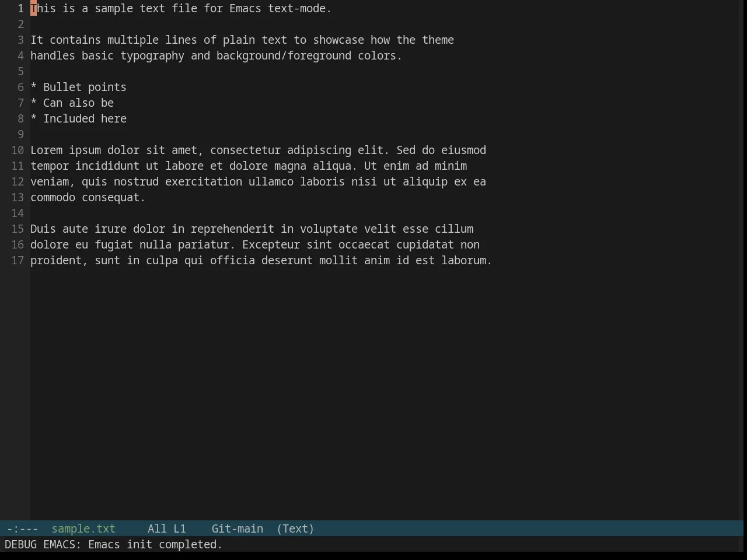
Task: Click the word 'Lorem' in line 10
Action: click(x=46, y=150)
